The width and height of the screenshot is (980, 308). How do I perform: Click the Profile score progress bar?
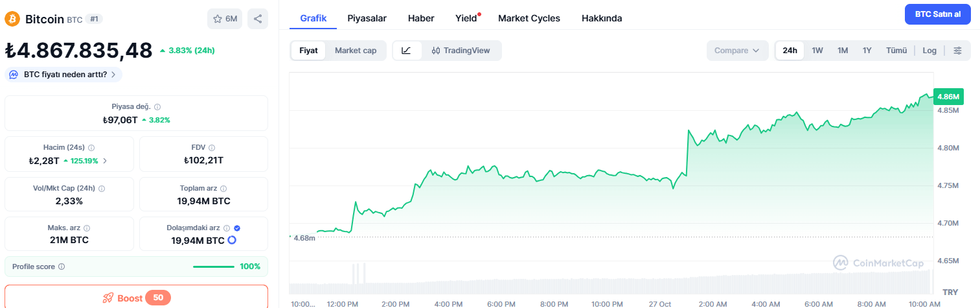click(x=214, y=267)
